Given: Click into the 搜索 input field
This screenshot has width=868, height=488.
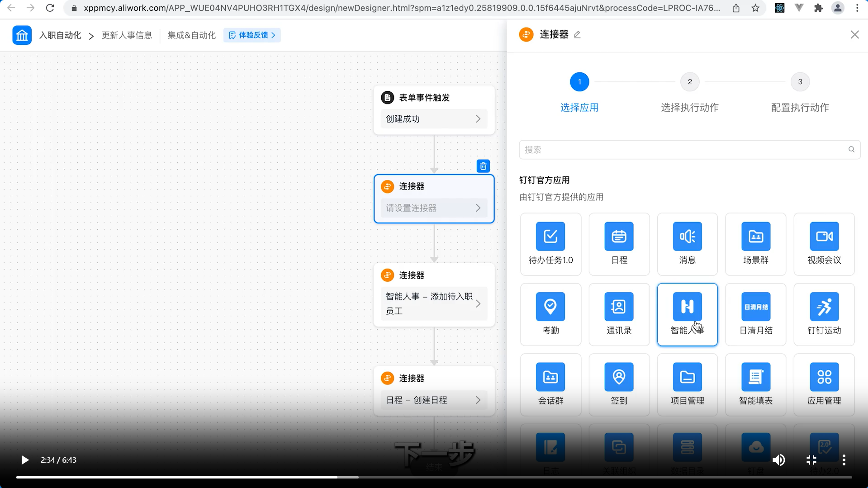Looking at the screenshot, I should (689, 149).
